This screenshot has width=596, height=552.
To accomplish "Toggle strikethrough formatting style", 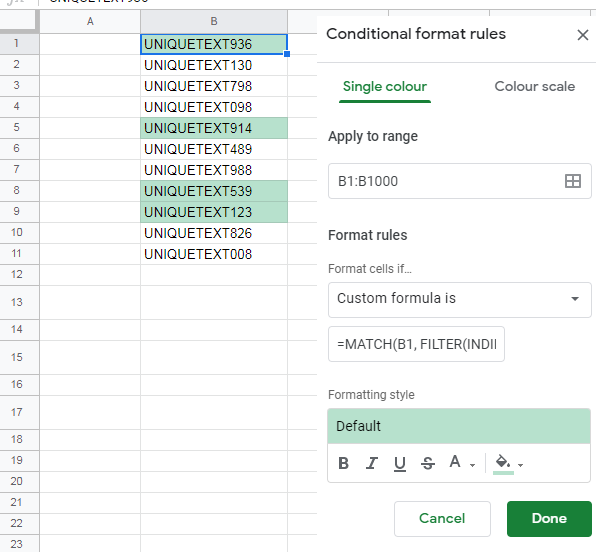I will pyautogui.click(x=428, y=463).
